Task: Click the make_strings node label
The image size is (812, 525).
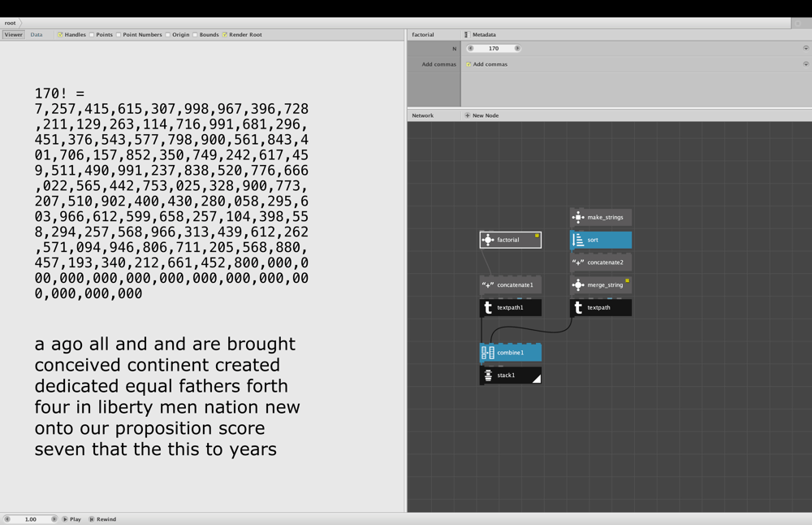Action: point(606,218)
